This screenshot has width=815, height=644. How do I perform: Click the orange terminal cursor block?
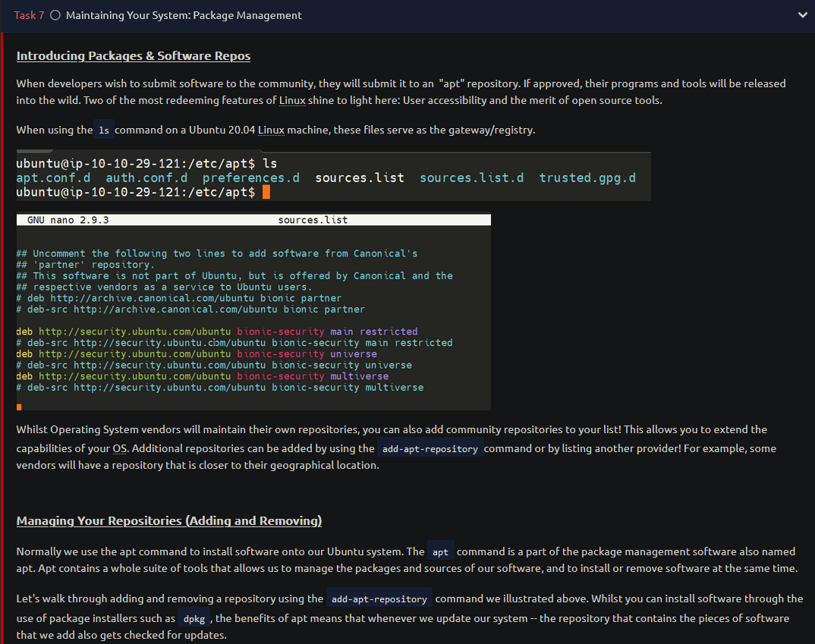coord(266,192)
